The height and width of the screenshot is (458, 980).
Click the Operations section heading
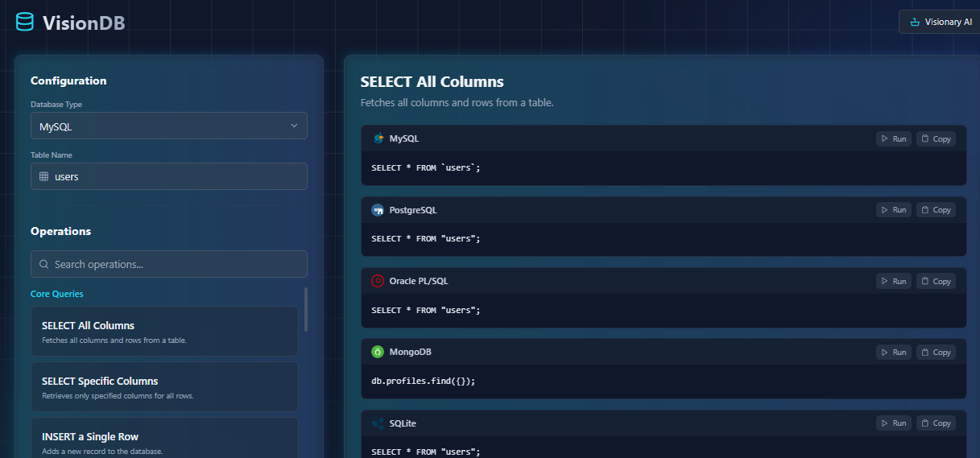pyautogui.click(x=60, y=231)
